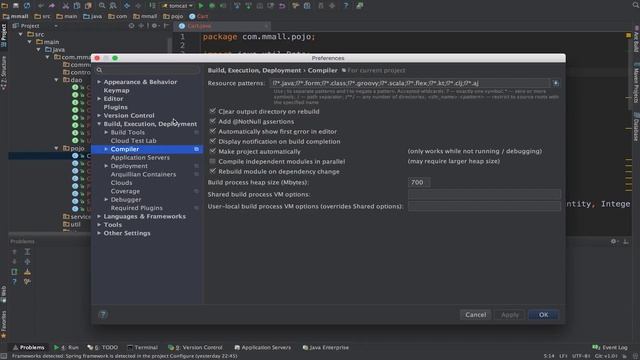The height and width of the screenshot is (360, 640).
Task: Open Version Control tool window tab
Action: tap(196, 347)
